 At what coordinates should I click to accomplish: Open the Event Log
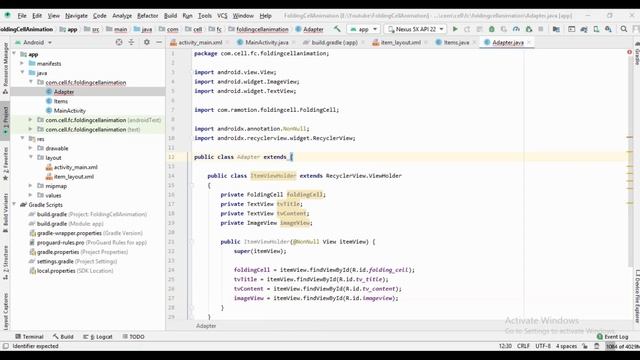click(612, 337)
